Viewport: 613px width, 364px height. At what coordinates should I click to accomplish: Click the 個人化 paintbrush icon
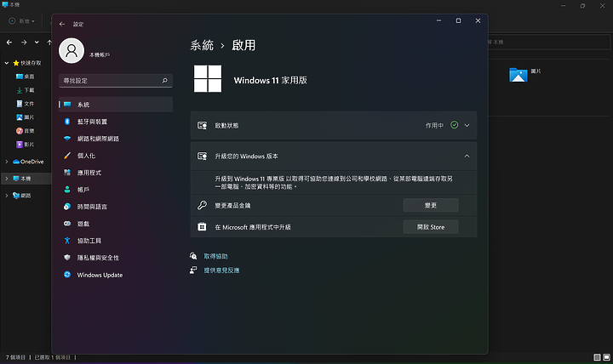click(67, 156)
